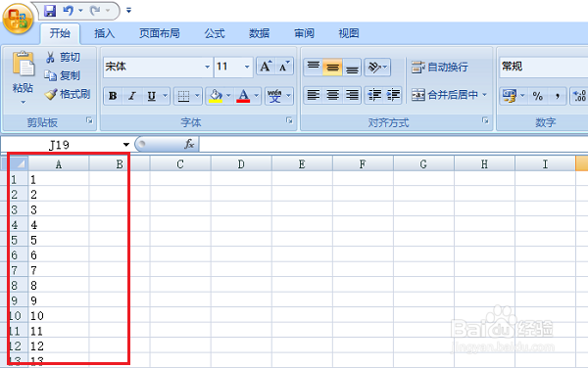Click 复制 to copy the selection

63,75
